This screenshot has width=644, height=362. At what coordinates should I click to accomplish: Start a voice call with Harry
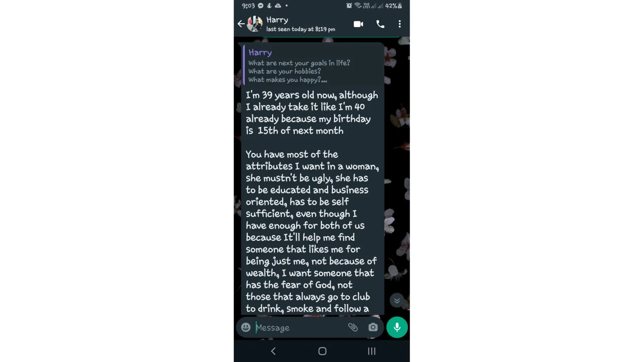[x=380, y=24]
